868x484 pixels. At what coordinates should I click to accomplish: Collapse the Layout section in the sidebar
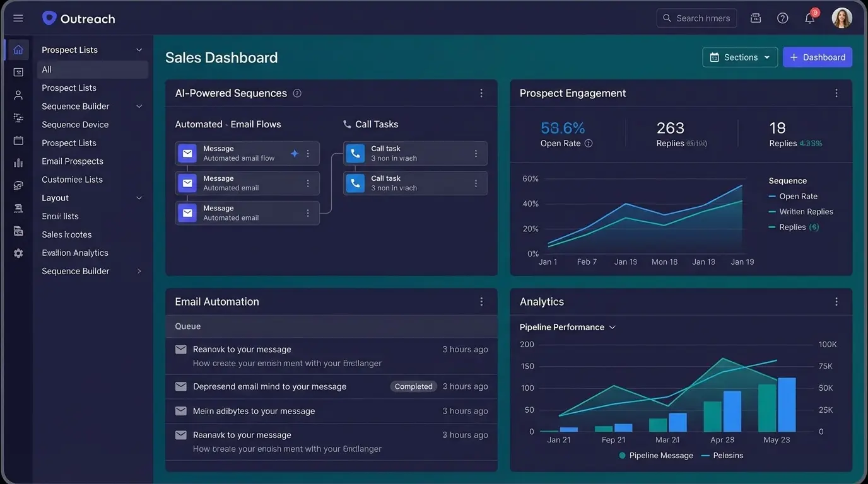pyautogui.click(x=138, y=197)
